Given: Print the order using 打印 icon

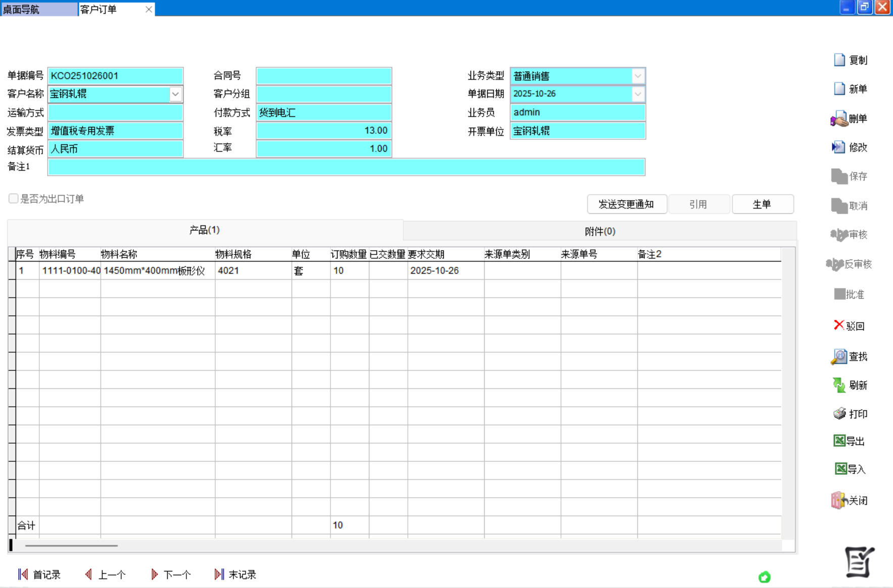Looking at the screenshot, I should [839, 414].
